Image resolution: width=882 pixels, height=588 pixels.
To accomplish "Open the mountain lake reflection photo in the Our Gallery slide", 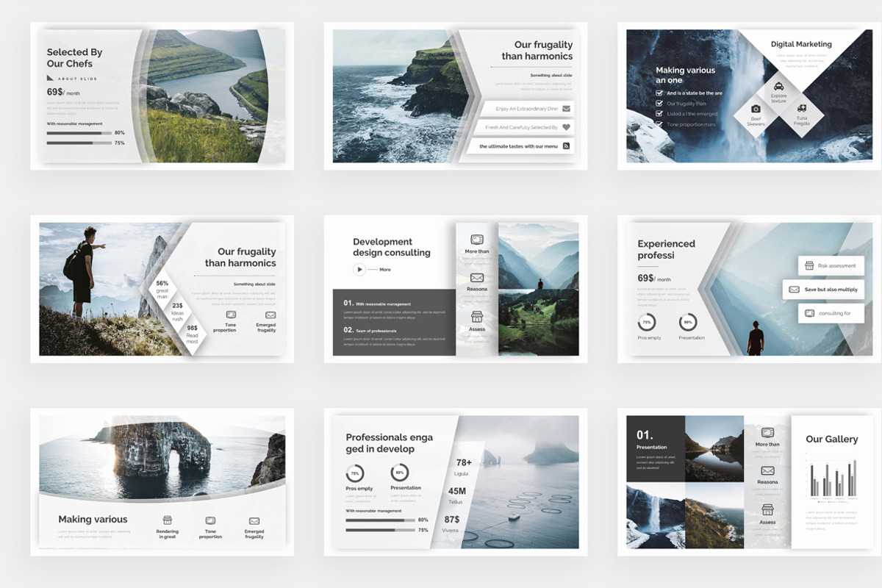I will click(714, 448).
